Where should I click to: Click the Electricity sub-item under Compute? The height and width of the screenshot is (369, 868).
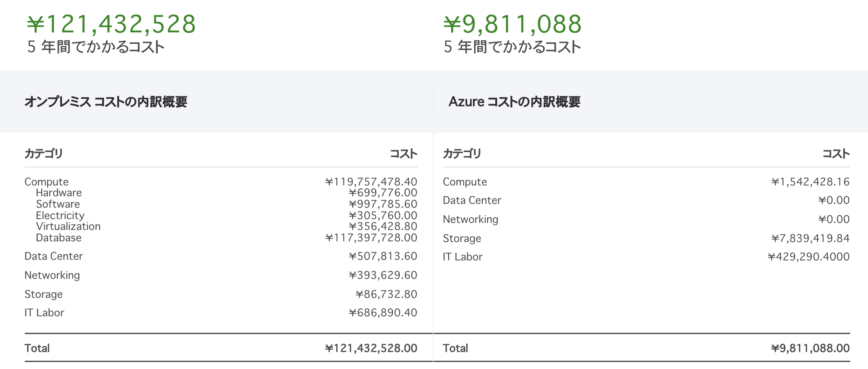[60, 216]
